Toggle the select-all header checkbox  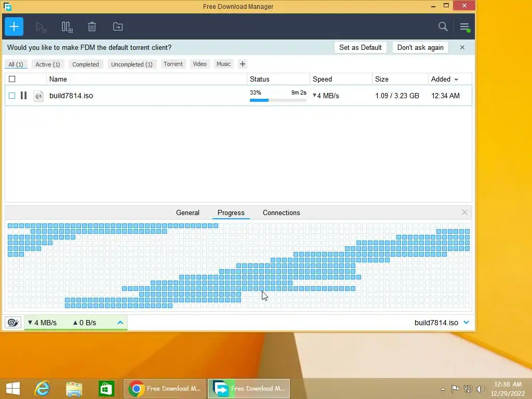click(12, 79)
